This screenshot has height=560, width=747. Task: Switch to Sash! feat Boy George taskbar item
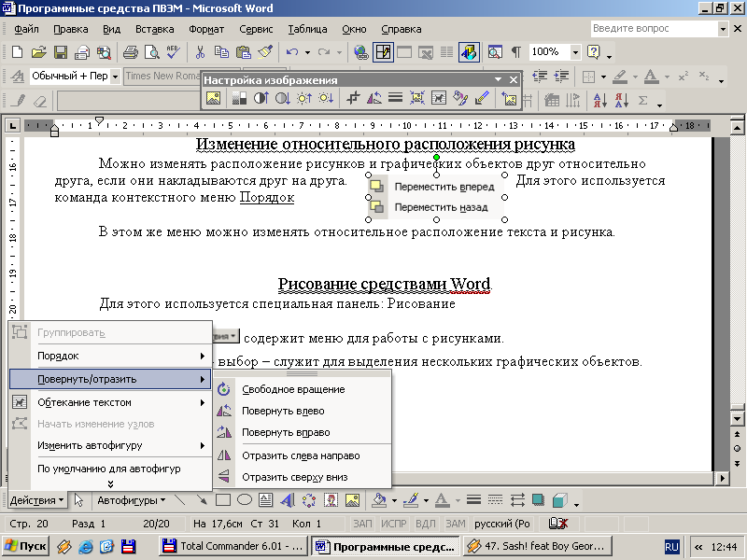coord(537,546)
